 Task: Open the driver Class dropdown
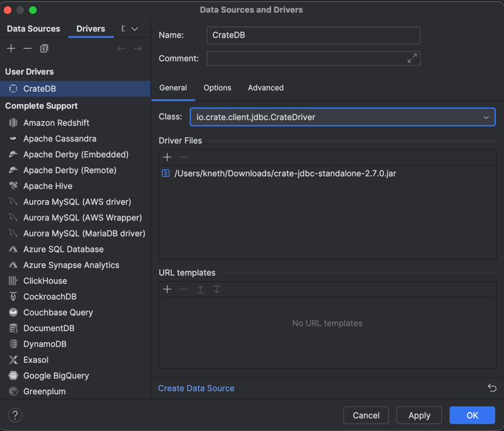(x=486, y=117)
